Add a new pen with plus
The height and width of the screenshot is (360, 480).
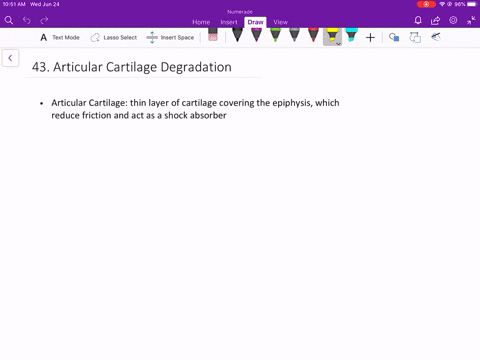(x=370, y=37)
